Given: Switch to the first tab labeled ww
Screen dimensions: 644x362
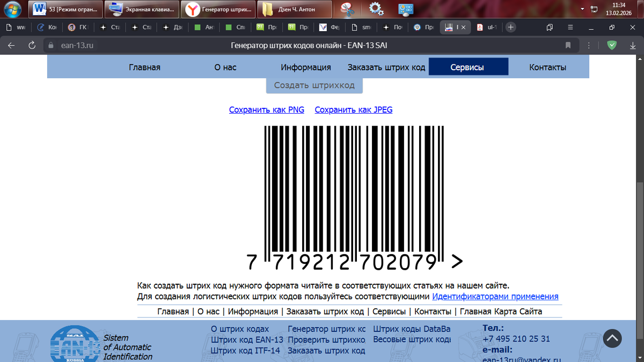Looking at the screenshot, I should click(16, 27).
